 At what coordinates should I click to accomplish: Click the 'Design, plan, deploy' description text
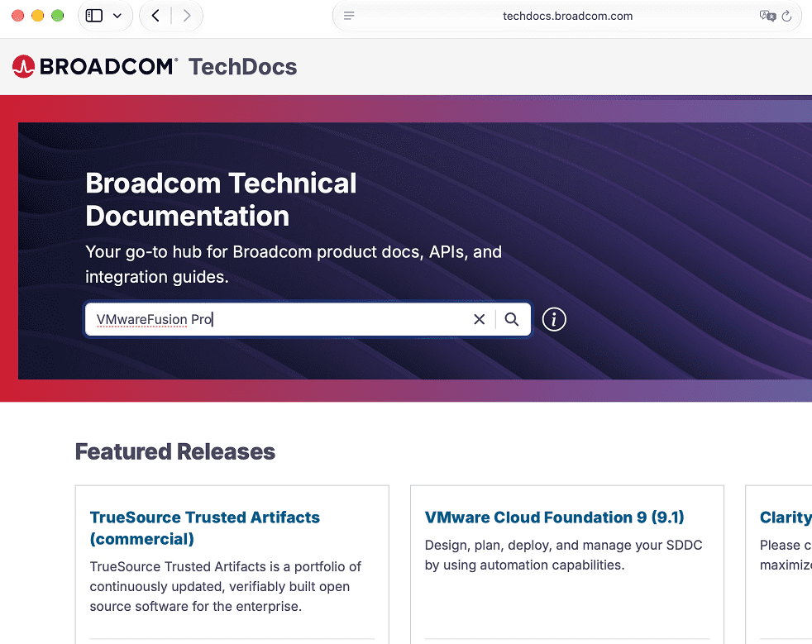point(563,555)
